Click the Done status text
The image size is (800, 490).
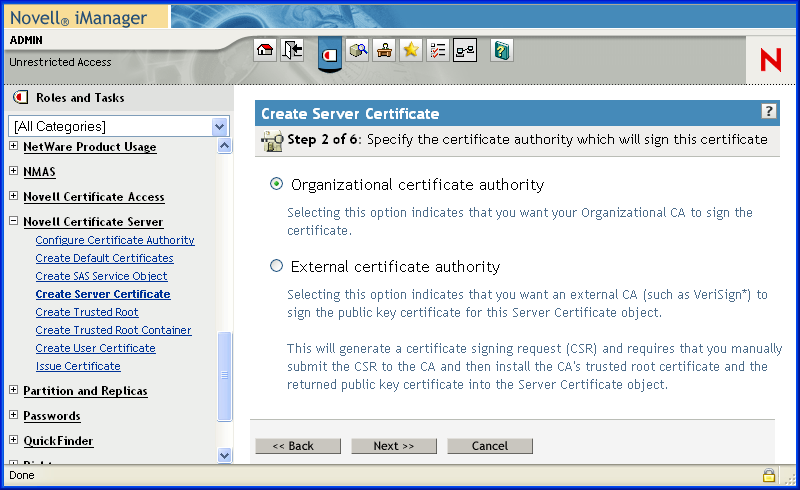click(x=22, y=475)
